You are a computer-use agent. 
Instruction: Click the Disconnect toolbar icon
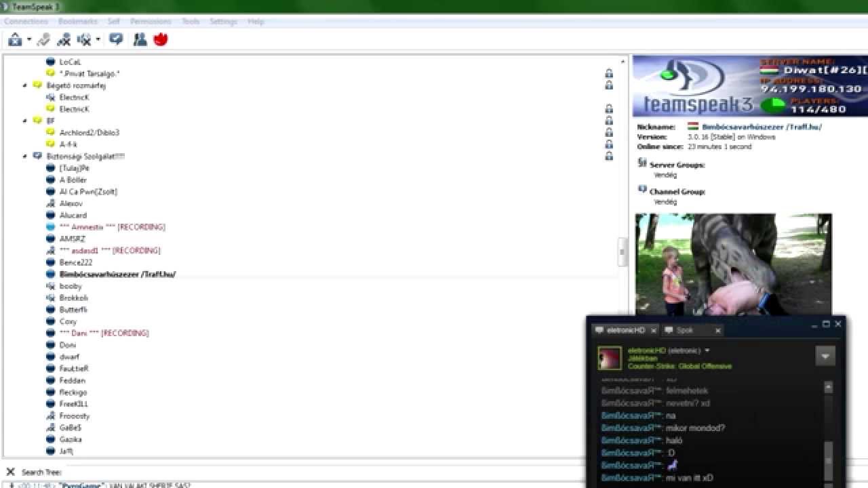click(44, 40)
